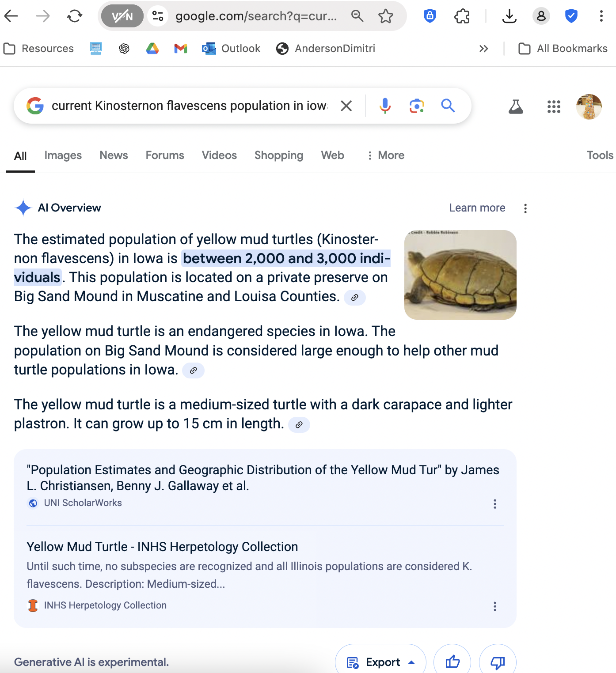View browser downloads
This screenshot has height=673, width=616.
click(x=509, y=16)
